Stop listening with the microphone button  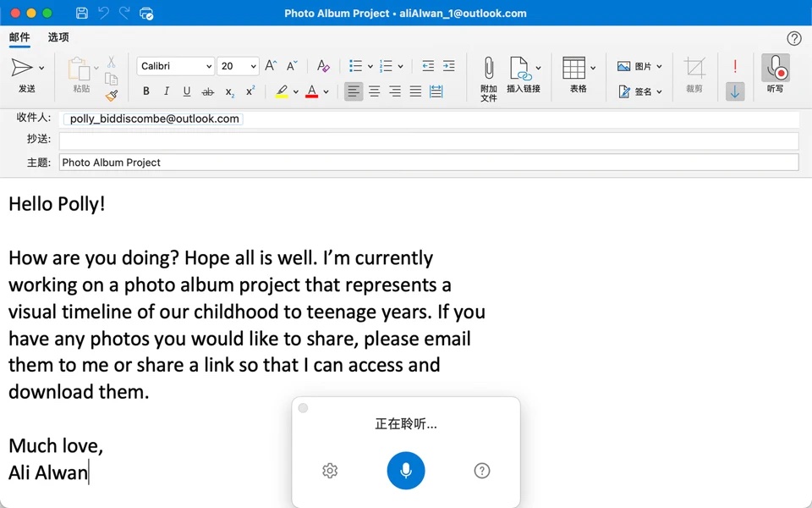[405, 471]
